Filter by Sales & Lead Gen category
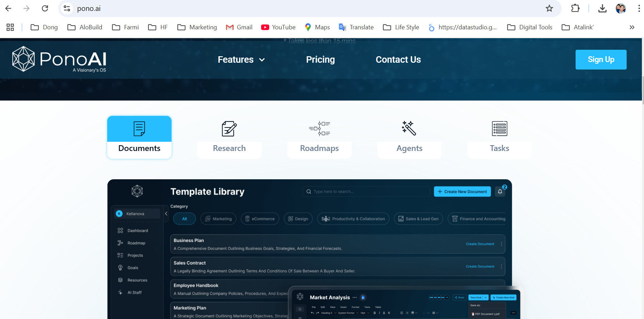The height and width of the screenshot is (319, 644). click(x=419, y=219)
